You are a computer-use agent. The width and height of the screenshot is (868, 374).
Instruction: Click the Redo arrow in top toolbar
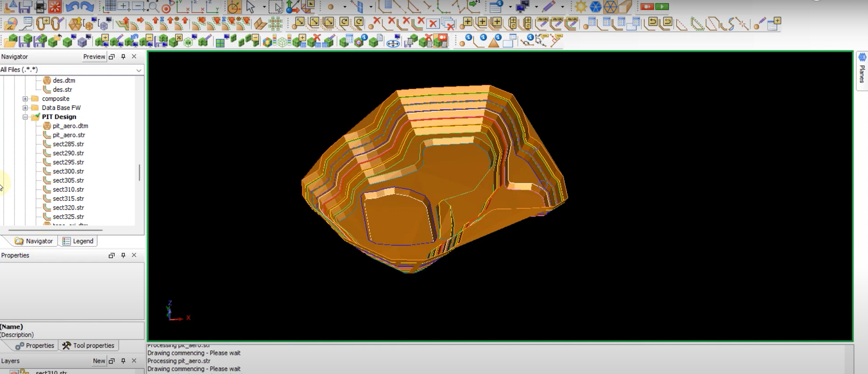point(87,7)
